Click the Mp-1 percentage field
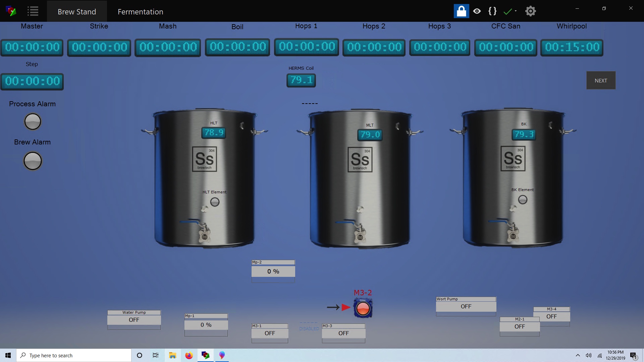 206,325
